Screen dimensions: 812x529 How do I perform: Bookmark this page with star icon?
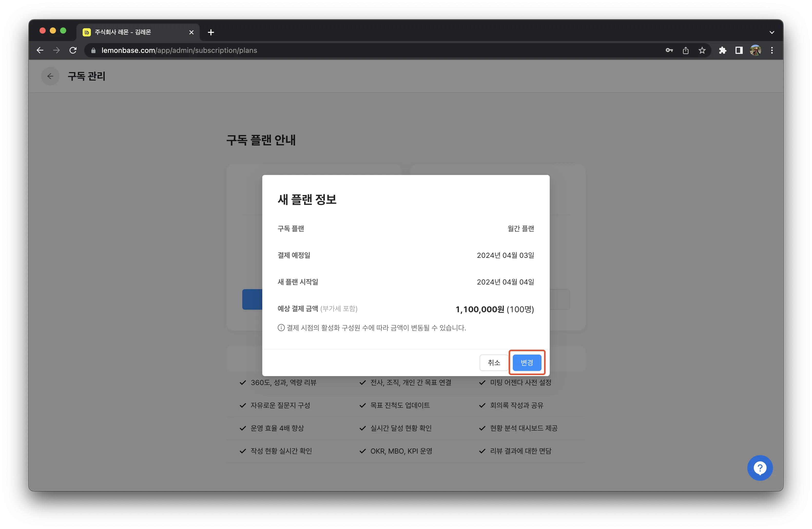pos(702,51)
